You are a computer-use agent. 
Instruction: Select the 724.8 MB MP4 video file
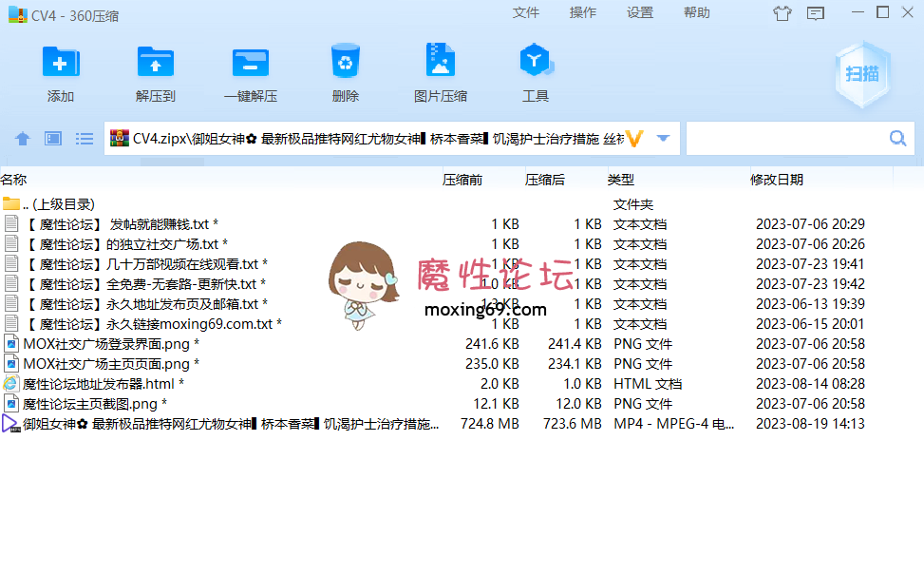coord(462,424)
